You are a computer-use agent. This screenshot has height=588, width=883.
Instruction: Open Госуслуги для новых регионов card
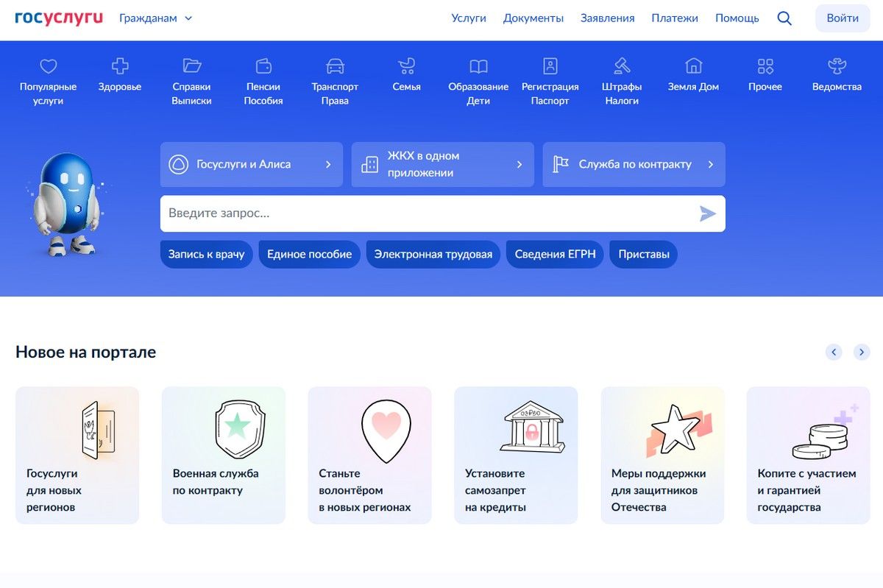pyautogui.click(x=77, y=456)
